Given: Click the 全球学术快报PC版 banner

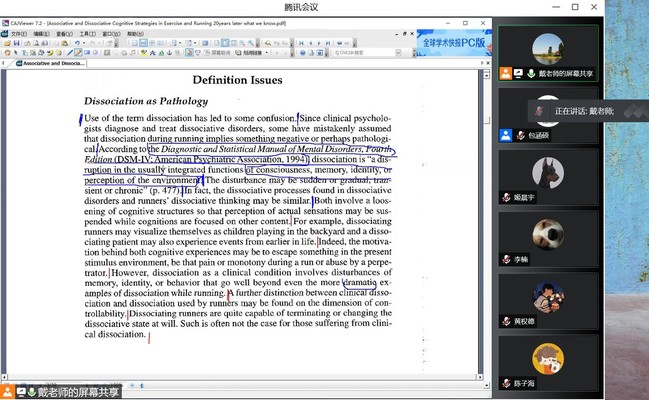Looking at the screenshot, I should (x=453, y=44).
